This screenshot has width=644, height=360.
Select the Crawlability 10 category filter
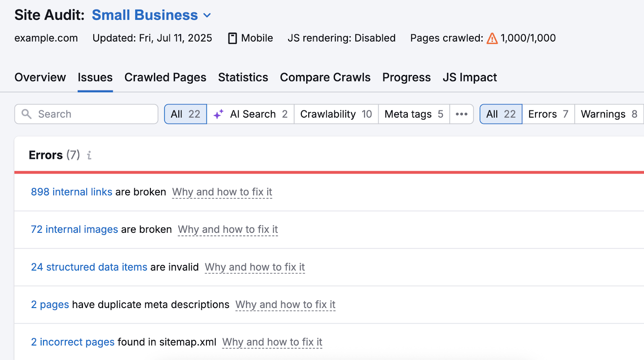[x=336, y=114]
